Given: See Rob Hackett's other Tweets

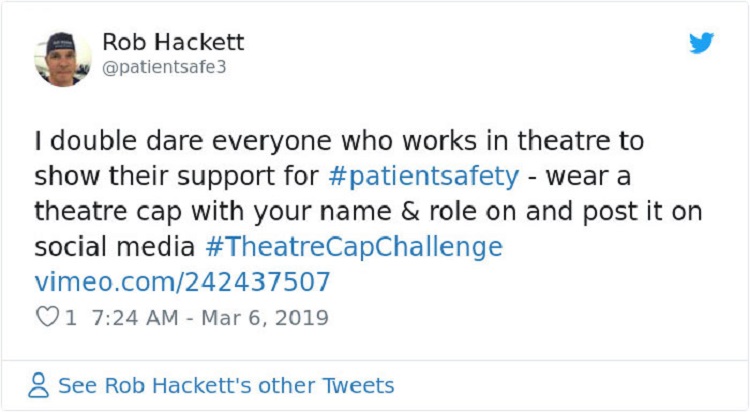Looking at the screenshot, I should [225, 385].
